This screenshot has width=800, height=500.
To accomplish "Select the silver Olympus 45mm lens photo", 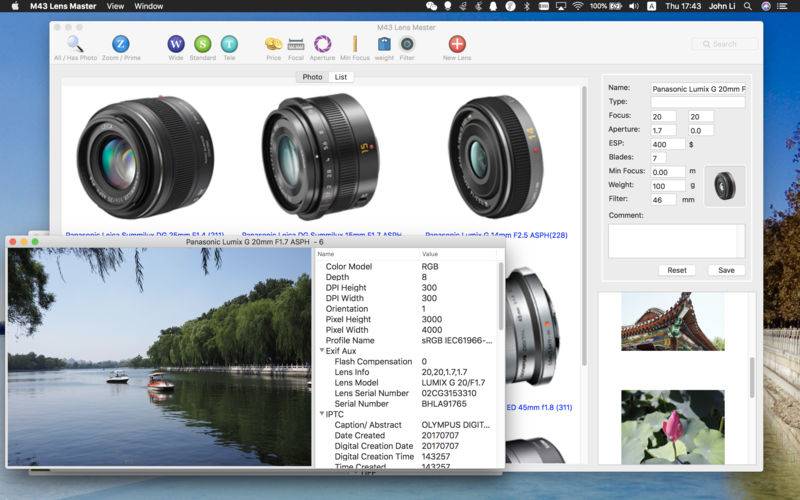I will tap(532, 327).
